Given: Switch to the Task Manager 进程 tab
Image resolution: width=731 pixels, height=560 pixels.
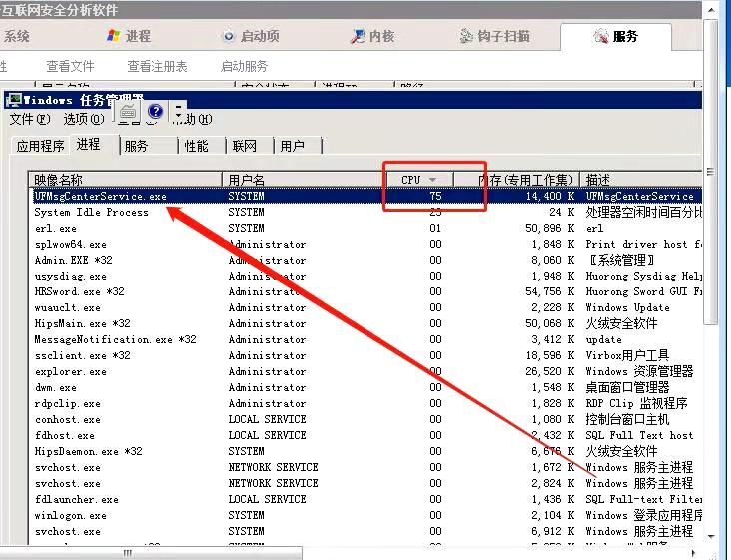Looking at the screenshot, I should pos(89,145).
